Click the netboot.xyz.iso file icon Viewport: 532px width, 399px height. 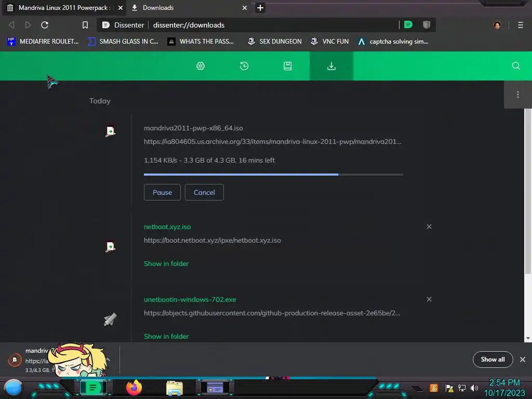[x=110, y=246]
